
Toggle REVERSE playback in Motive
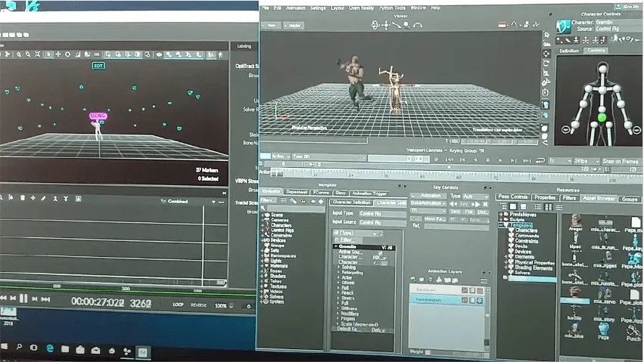(198, 305)
